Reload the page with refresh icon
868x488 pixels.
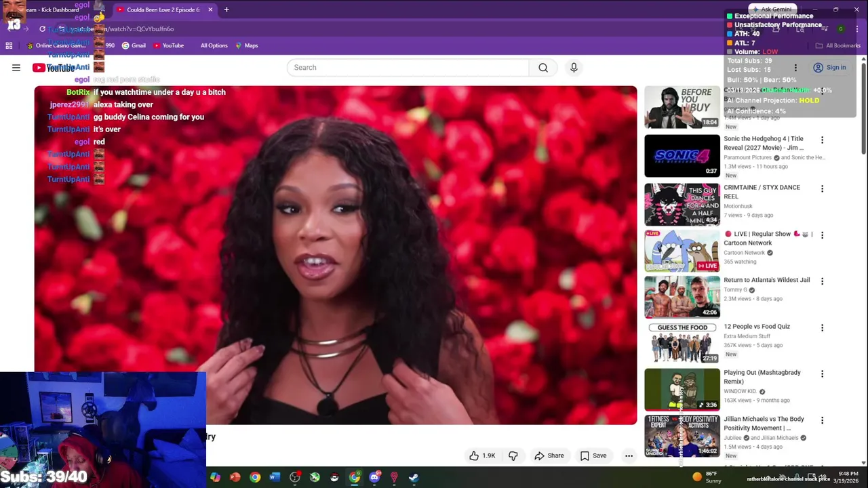coord(42,29)
